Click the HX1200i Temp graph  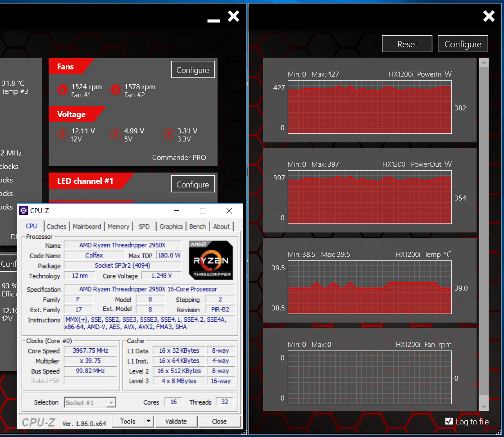(x=370, y=287)
